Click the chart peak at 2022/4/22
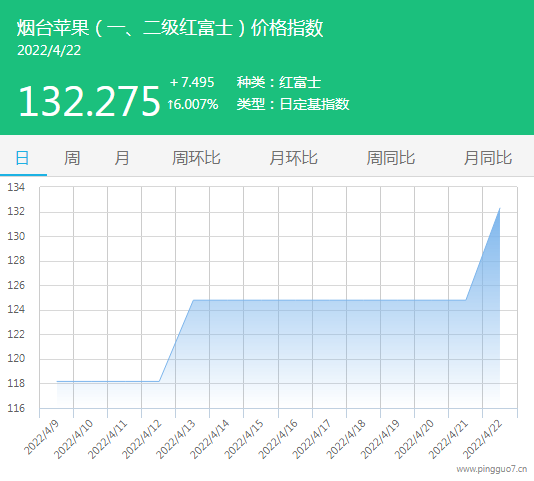This screenshot has width=534, height=481. [x=500, y=208]
